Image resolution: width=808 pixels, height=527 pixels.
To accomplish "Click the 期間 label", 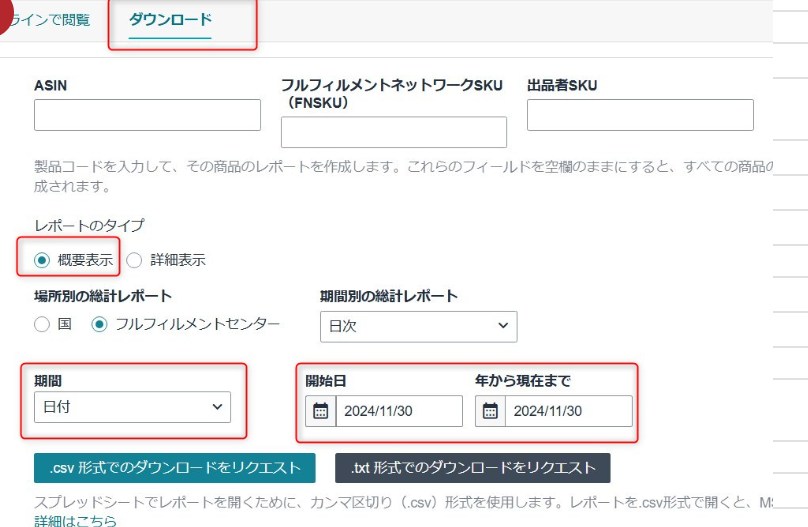I will [48, 381].
